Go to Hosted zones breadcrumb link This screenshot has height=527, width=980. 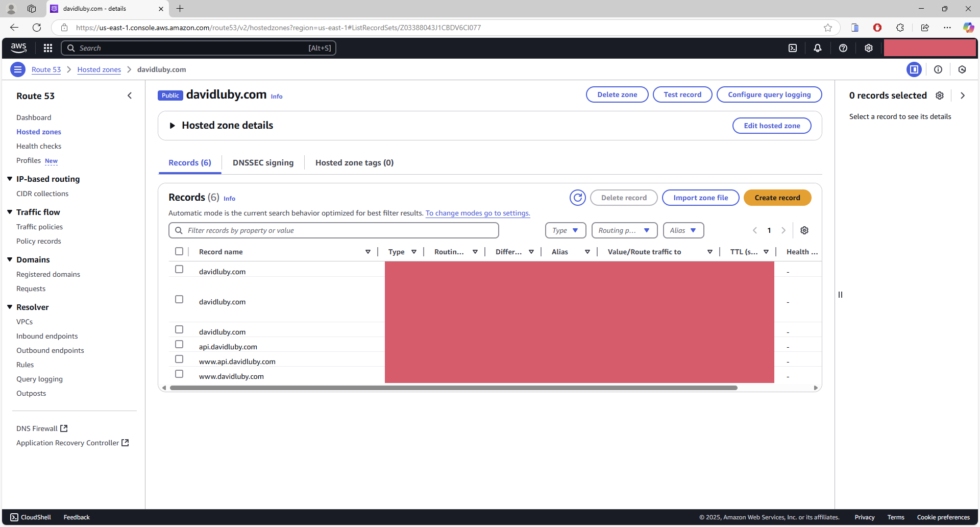99,69
